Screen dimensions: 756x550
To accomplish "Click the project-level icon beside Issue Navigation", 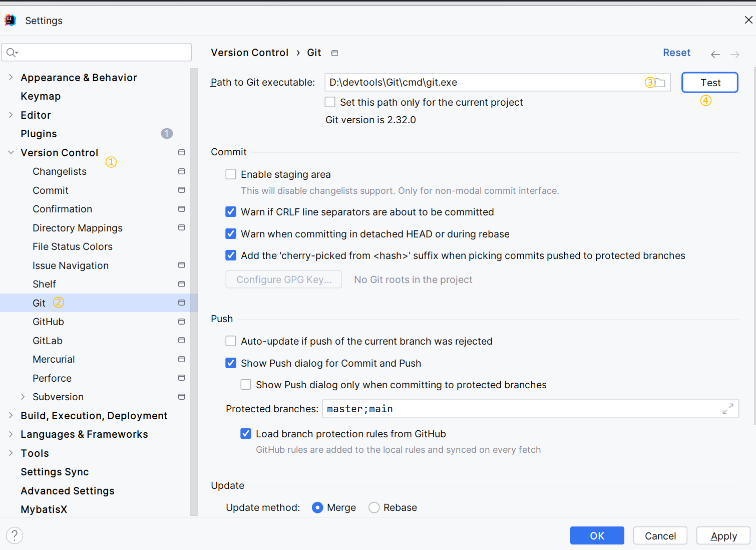I will [x=181, y=265].
